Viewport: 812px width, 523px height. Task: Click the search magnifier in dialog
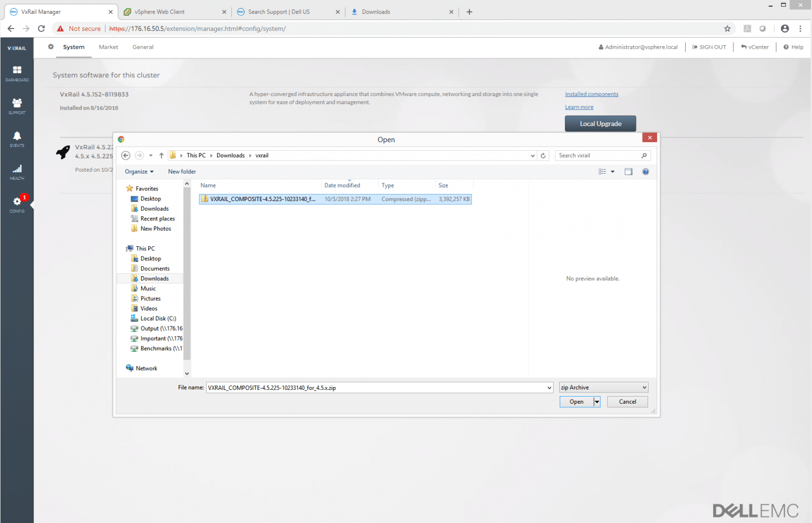coord(644,155)
